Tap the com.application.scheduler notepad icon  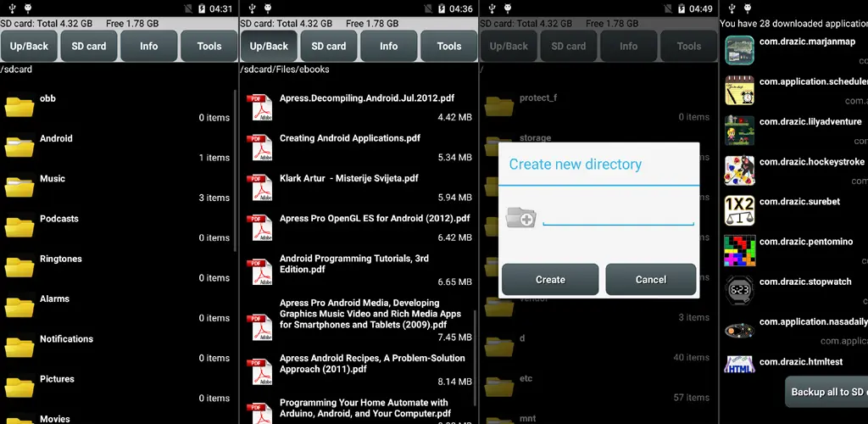pyautogui.click(x=739, y=90)
